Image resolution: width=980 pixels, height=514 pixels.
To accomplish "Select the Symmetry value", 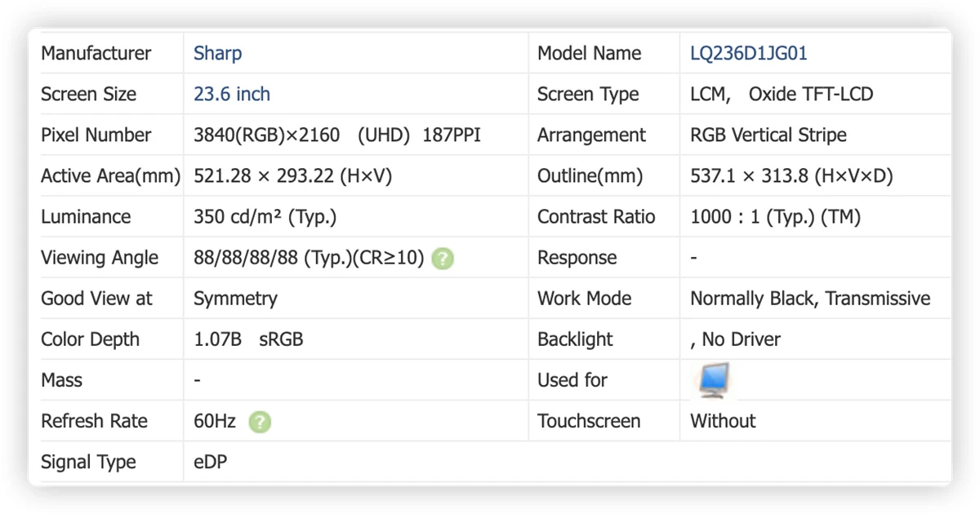I will point(235,299).
